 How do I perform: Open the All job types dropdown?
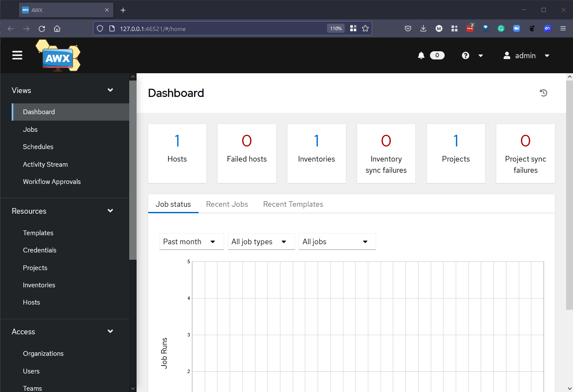261,242
